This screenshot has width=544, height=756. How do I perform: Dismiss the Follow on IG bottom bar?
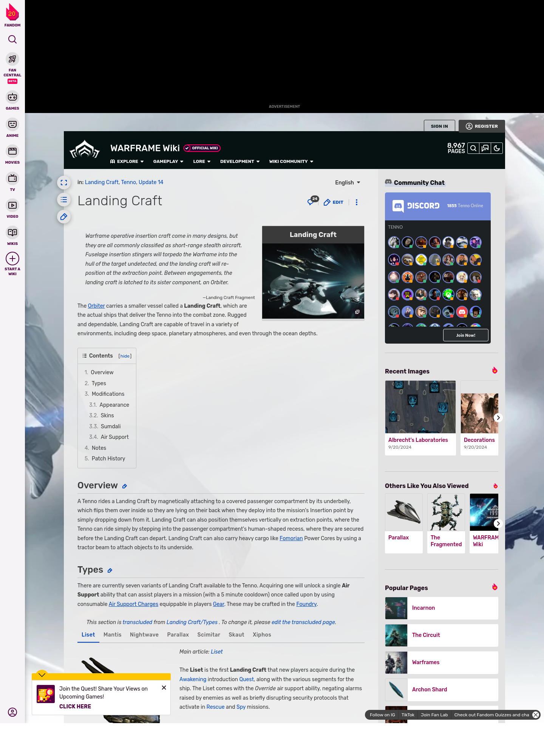[536, 715]
